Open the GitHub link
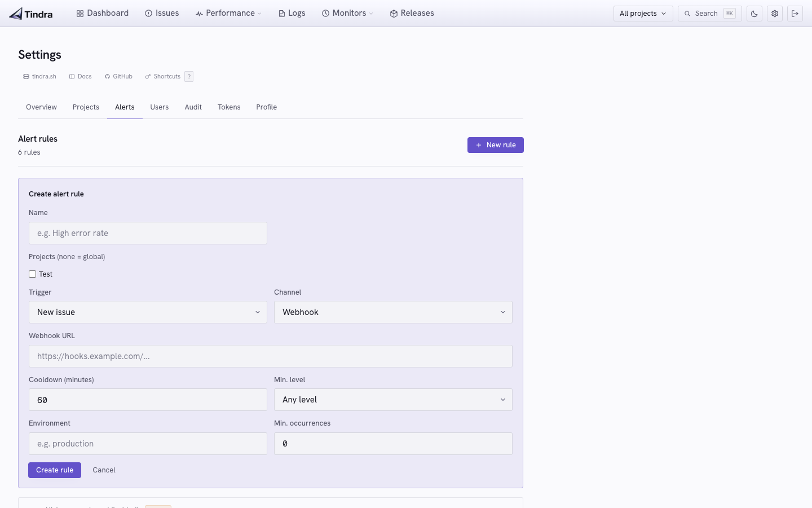Image resolution: width=812 pixels, height=508 pixels. tap(118, 77)
